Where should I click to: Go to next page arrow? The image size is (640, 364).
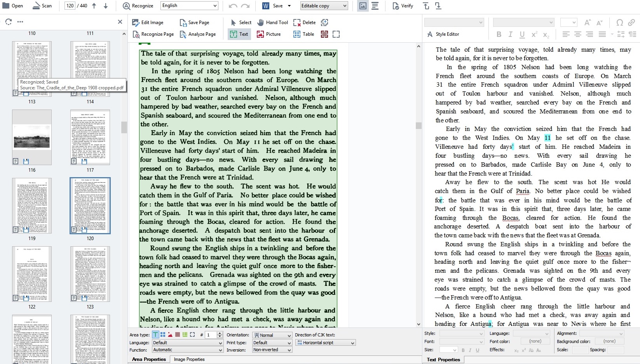click(x=106, y=6)
